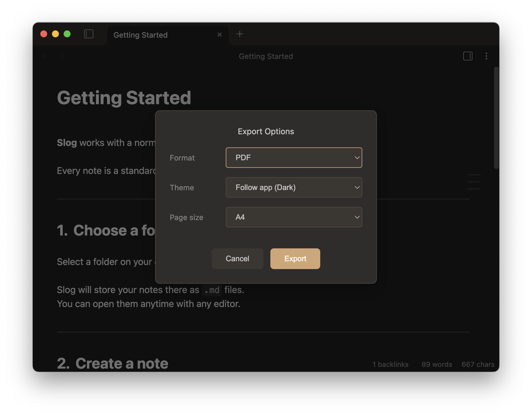Click the forward navigation arrow
The image size is (532, 415).
click(61, 56)
